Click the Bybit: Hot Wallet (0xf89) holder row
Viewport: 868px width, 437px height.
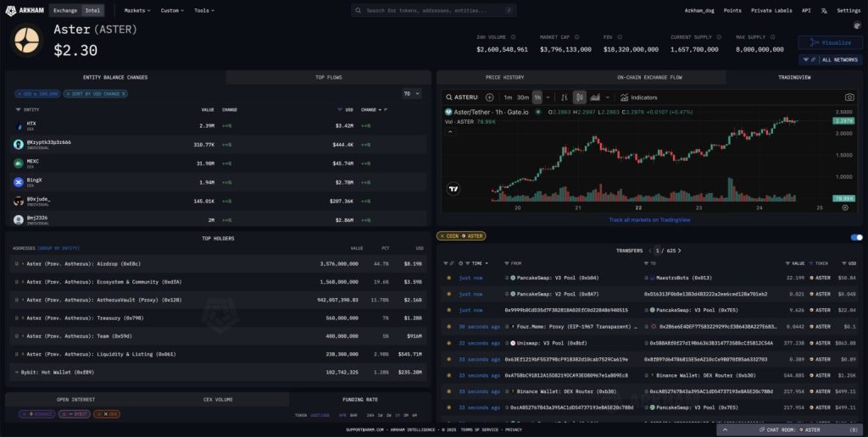[x=216, y=373]
